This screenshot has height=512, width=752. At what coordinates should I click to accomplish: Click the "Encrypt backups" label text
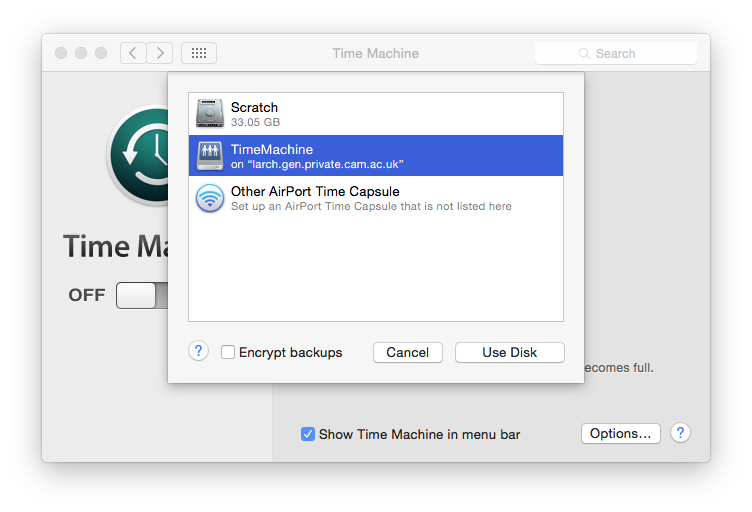(x=291, y=352)
